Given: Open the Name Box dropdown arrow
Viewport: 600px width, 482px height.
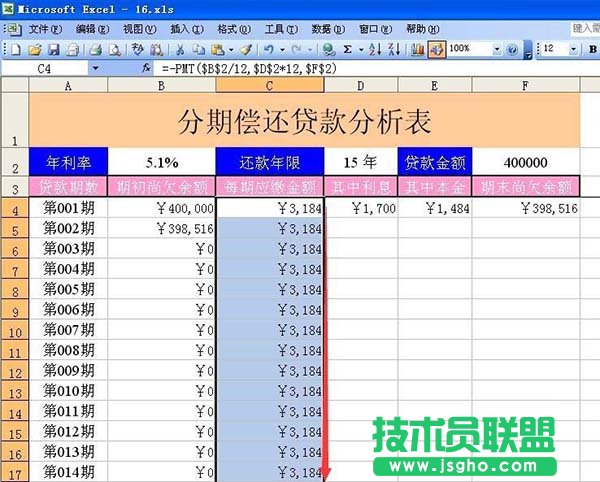Looking at the screenshot, I should point(95,68).
